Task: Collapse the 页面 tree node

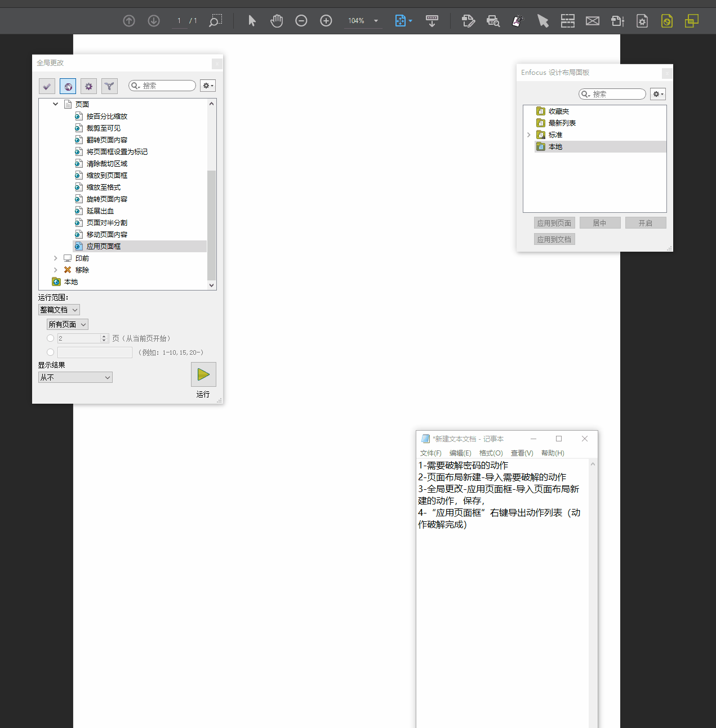Action: (x=55, y=104)
